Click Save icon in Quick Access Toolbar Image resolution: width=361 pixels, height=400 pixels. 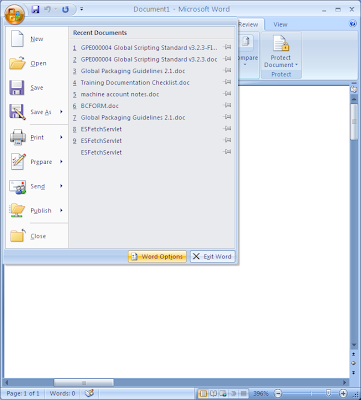(35, 9)
